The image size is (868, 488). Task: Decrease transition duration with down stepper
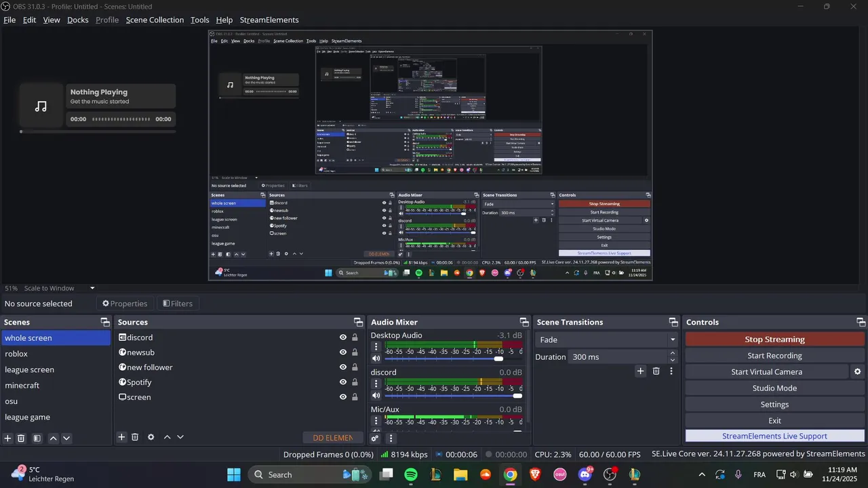point(673,361)
